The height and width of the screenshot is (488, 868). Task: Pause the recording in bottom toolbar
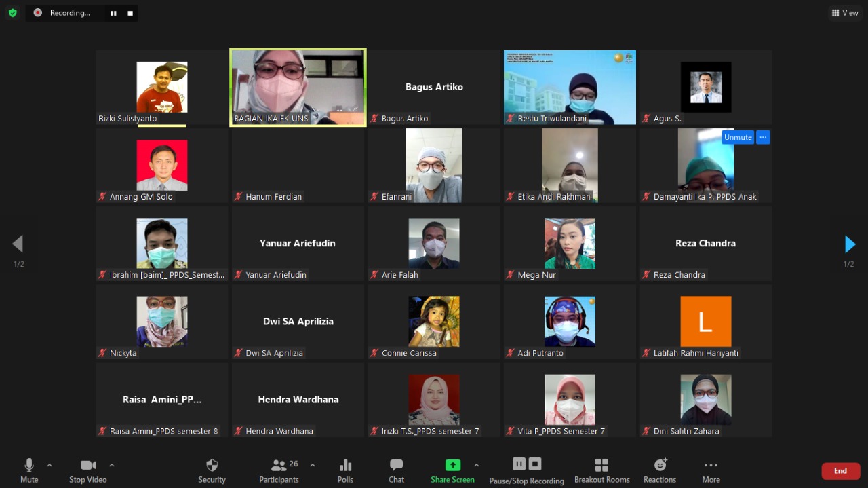click(519, 464)
